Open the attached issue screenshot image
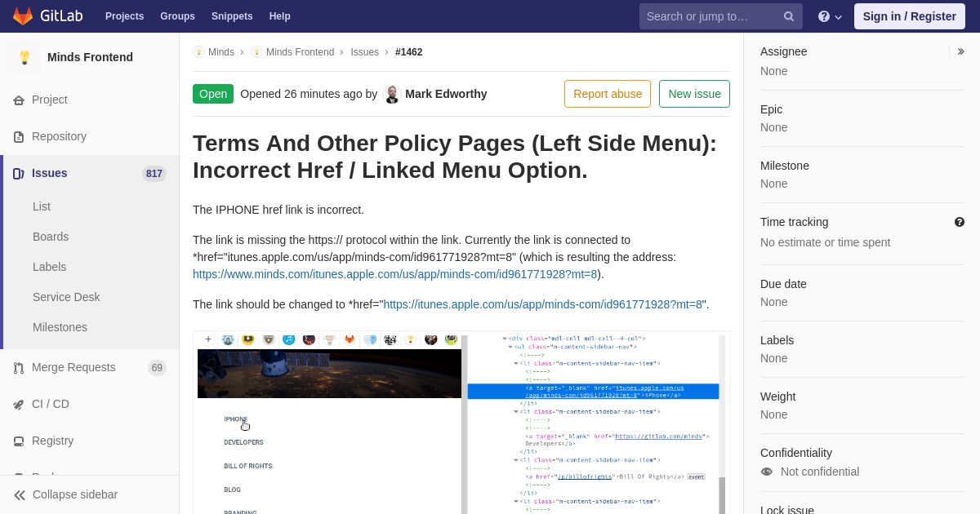 pos(461,423)
